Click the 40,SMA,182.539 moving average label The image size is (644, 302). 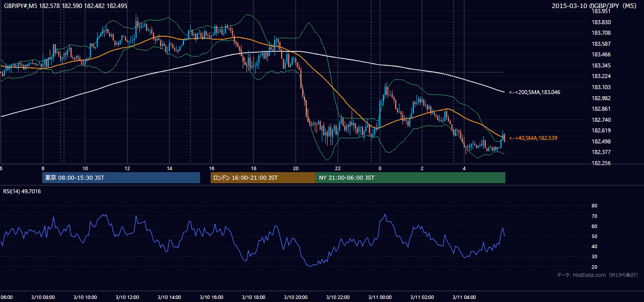tap(533, 138)
